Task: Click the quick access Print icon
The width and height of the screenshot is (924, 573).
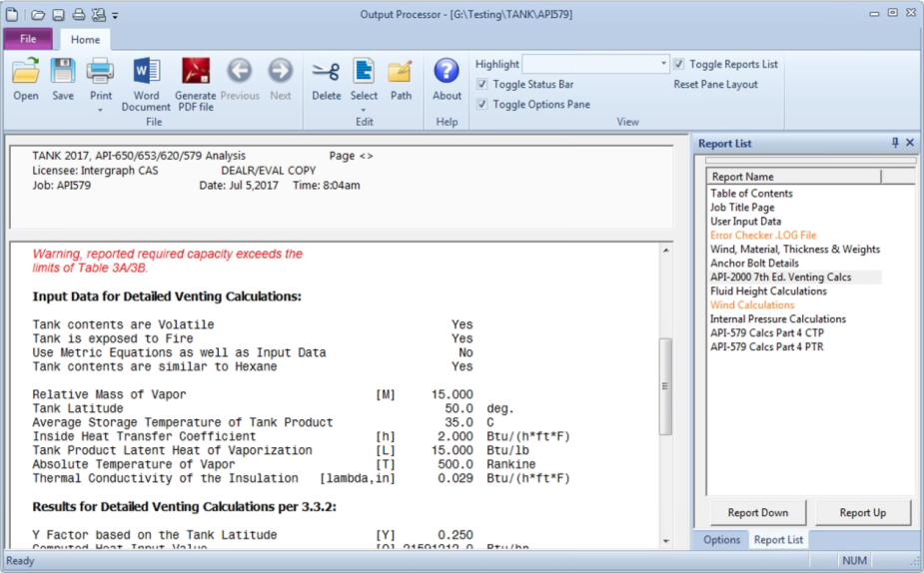Action: [x=78, y=15]
